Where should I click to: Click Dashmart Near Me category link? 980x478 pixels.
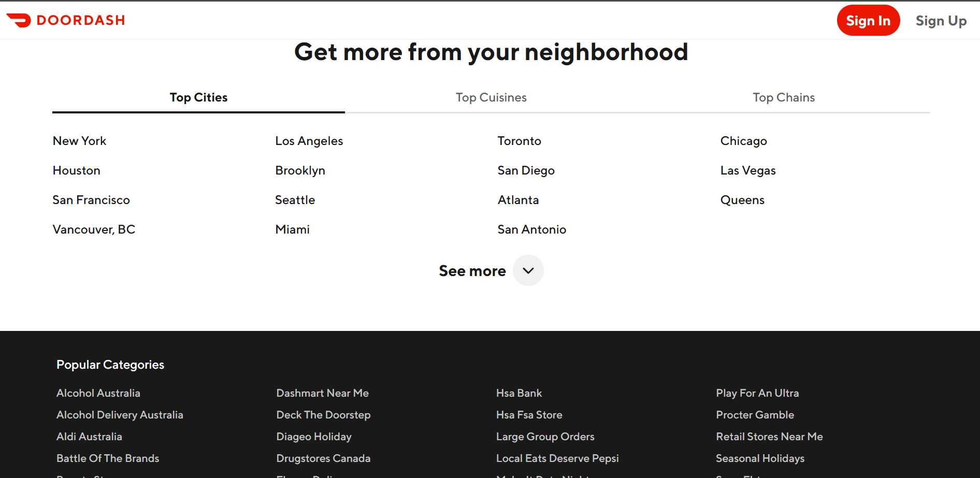tap(322, 393)
